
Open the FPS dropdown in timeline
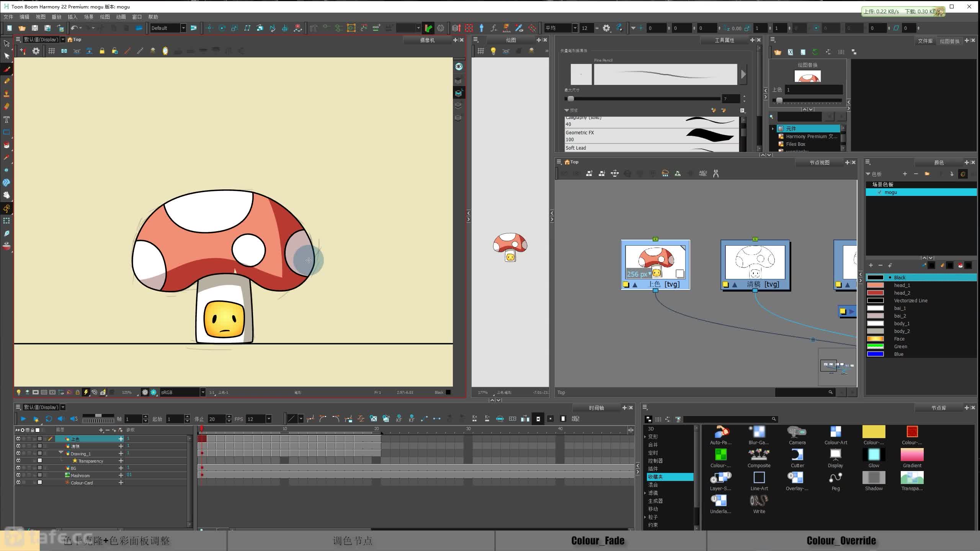(x=269, y=419)
